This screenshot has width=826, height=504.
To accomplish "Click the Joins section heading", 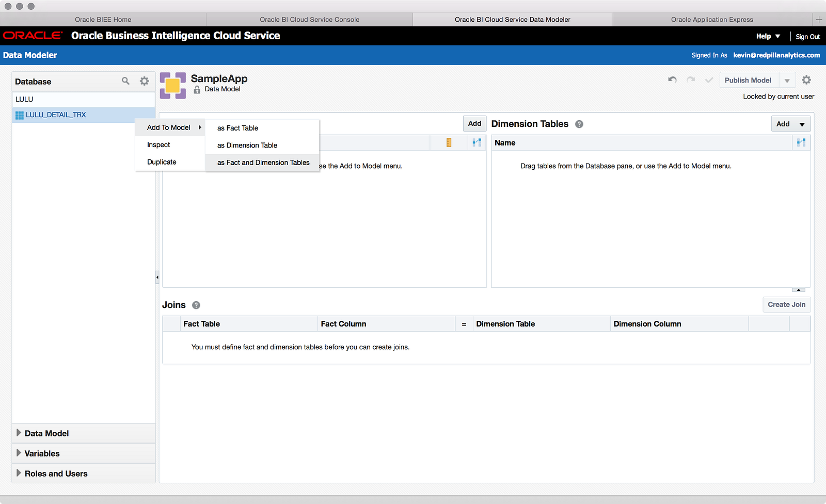I will pyautogui.click(x=174, y=305).
